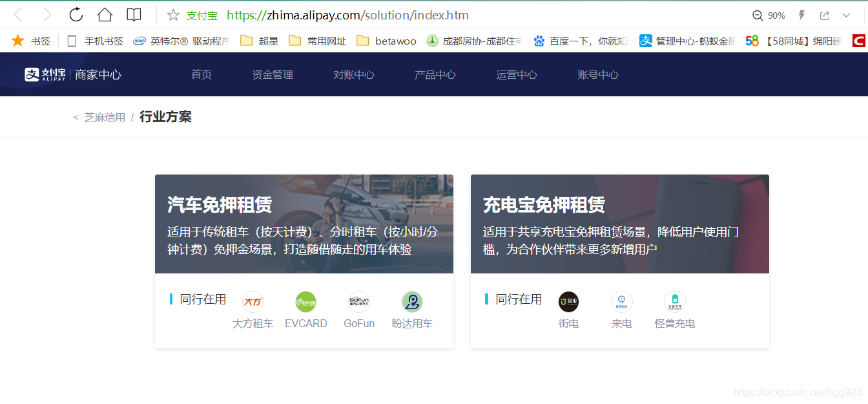Click the GoFun logo icon
The image size is (868, 404).
359,302
